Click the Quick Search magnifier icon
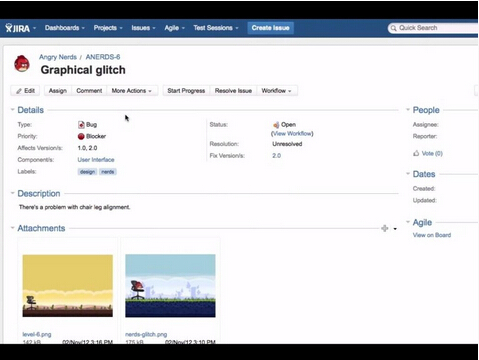The height and width of the screenshot is (360, 479). 394,28
